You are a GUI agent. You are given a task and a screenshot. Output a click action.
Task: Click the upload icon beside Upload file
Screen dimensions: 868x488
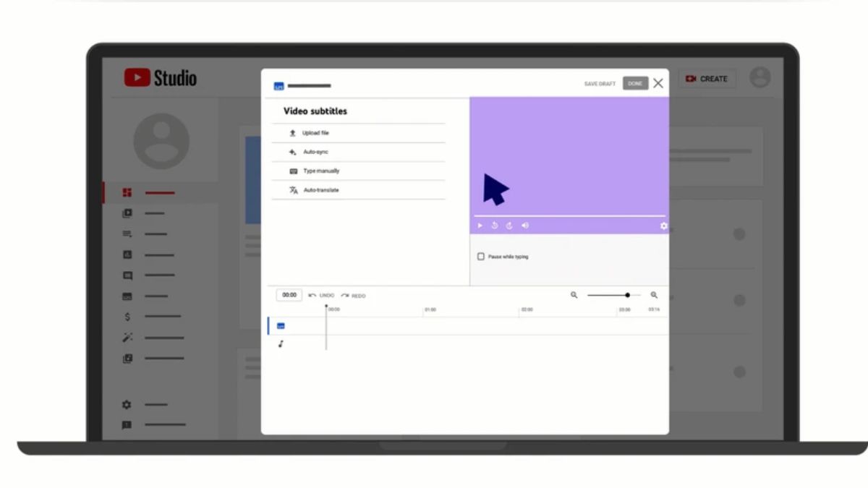coord(292,133)
